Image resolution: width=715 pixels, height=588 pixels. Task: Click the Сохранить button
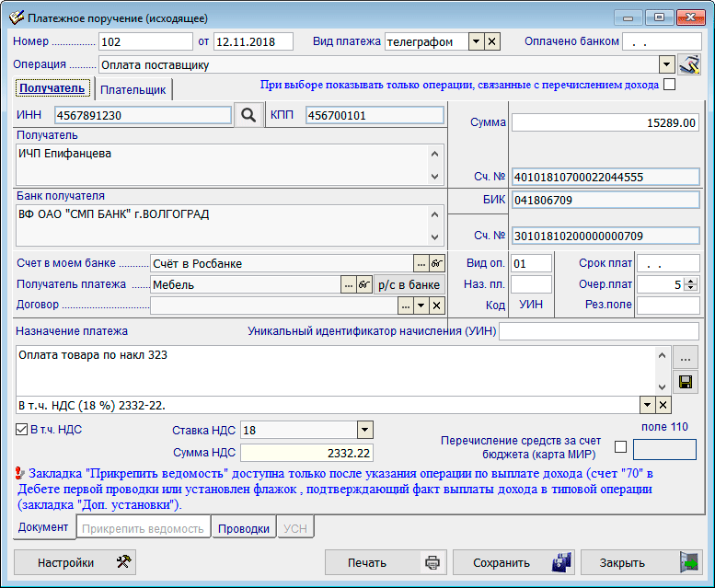(x=513, y=562)
